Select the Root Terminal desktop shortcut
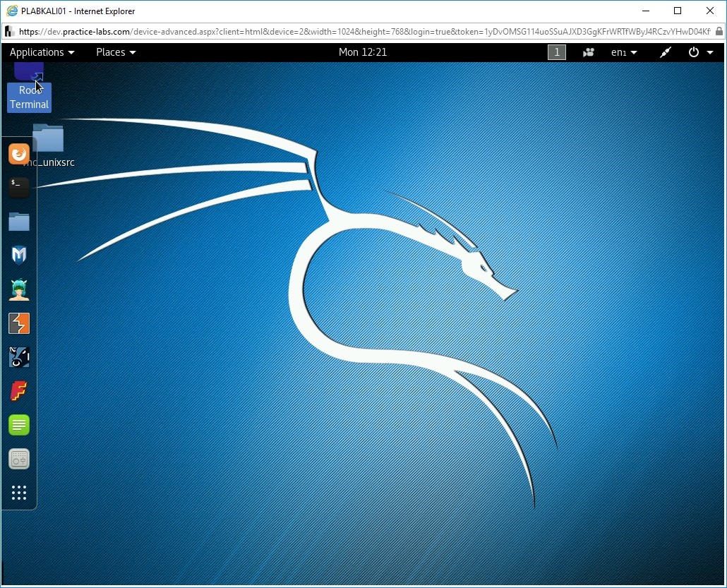 29,90
